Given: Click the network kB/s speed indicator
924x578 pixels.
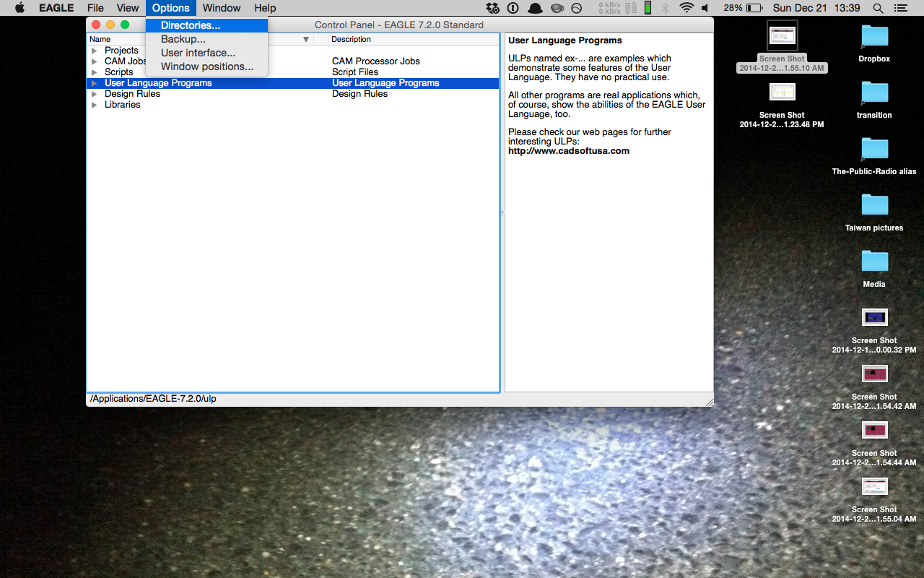Looking at the screenshot, I should click(609, 8).
